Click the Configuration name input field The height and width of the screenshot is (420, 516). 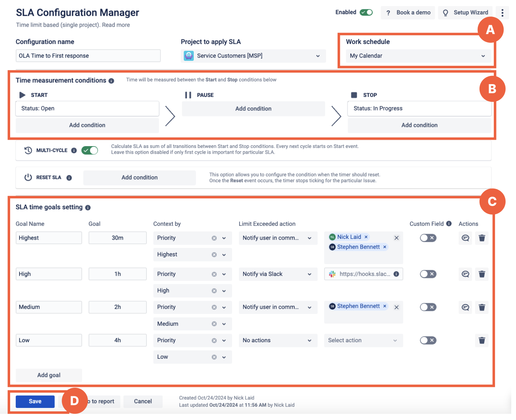(x=88, y=56)
